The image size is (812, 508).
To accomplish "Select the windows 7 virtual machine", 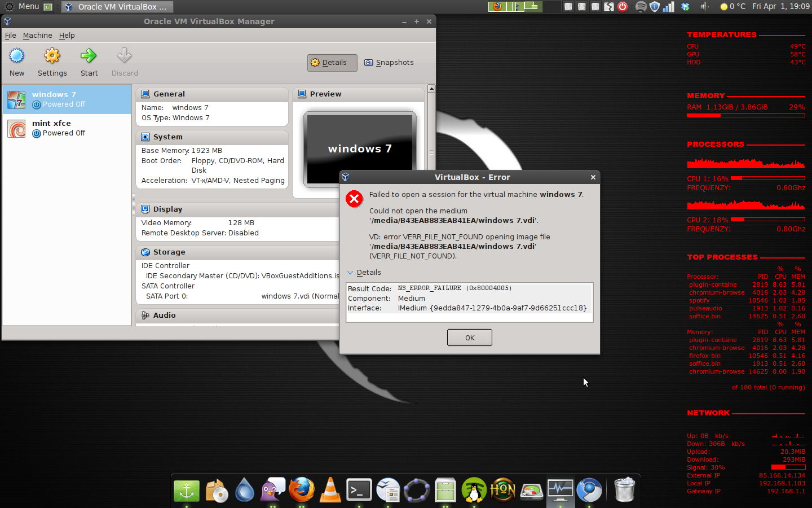I will tap(67, 99).
